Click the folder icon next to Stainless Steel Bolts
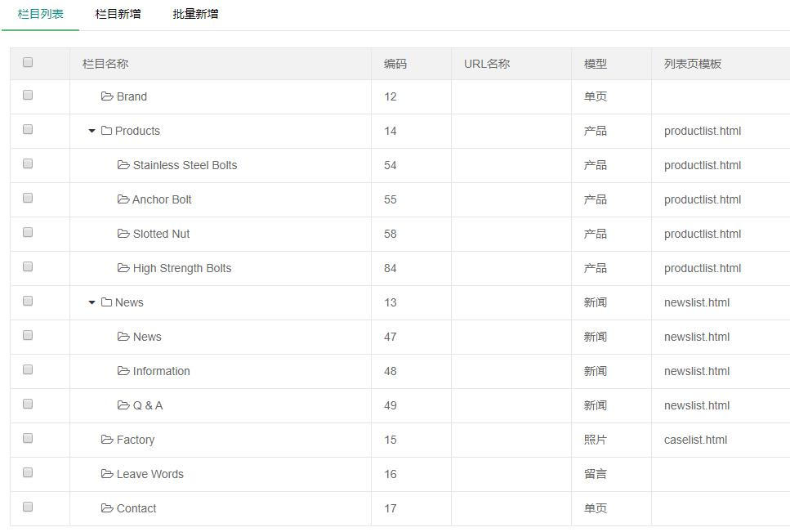Viewport: 790px width, 532px height. point(123,165)
